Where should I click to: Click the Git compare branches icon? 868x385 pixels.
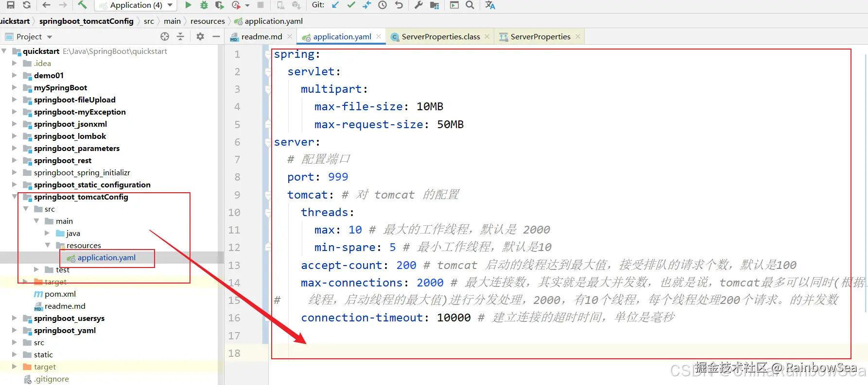point(367,5)
